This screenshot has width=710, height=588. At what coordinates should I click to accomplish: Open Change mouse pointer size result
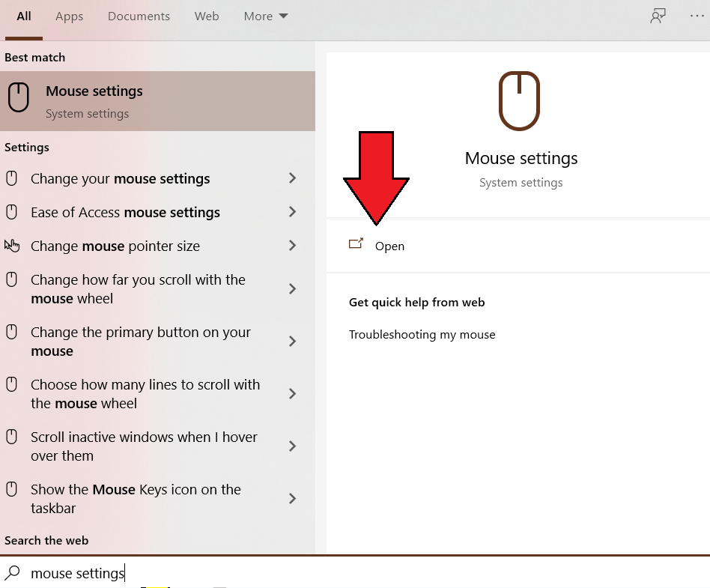tap(157, 246)
